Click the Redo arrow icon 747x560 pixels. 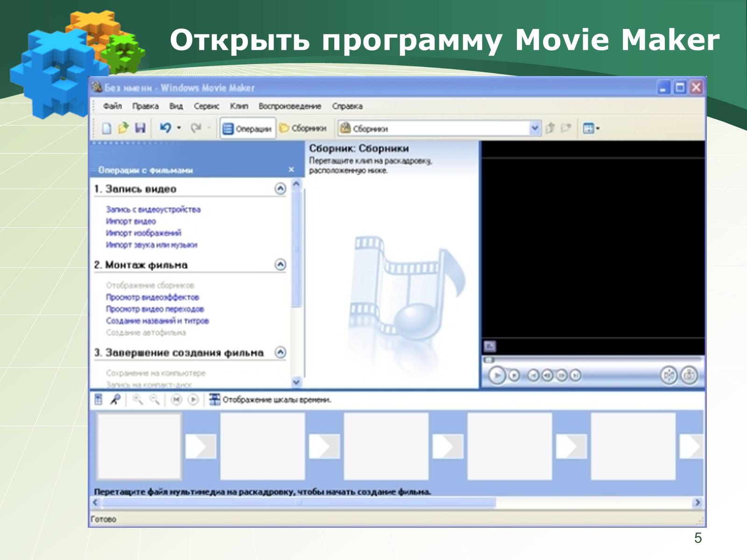pyautogui.click(x=196, y=128)
